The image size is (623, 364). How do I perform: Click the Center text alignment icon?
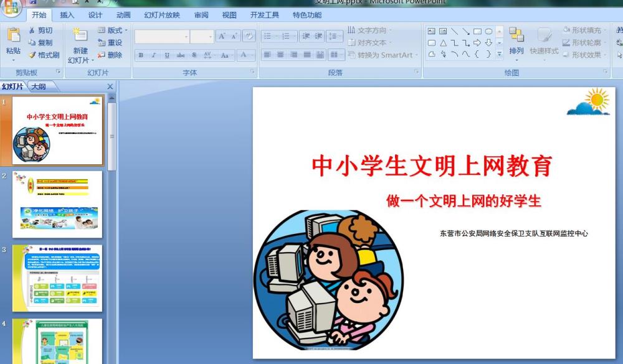280,55
